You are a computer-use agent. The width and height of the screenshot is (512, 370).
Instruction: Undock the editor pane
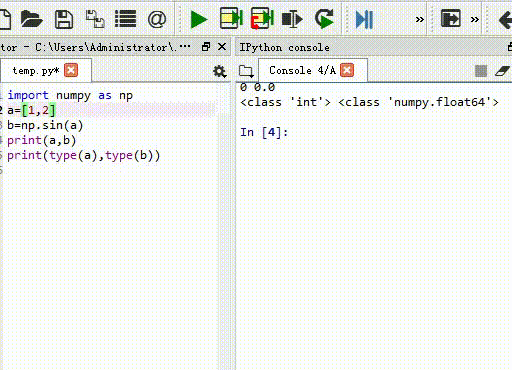coord(206,47)
